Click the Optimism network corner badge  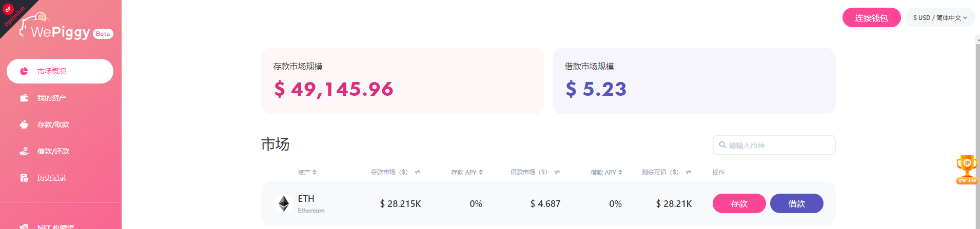pos(12,14)
